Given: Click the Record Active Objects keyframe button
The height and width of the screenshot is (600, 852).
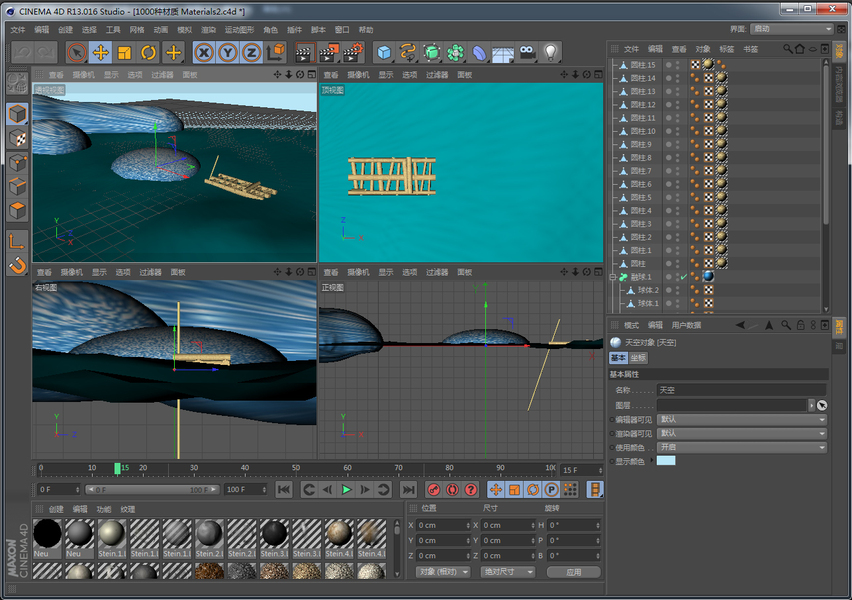Looking at the screenshot, I should point(434,489).
